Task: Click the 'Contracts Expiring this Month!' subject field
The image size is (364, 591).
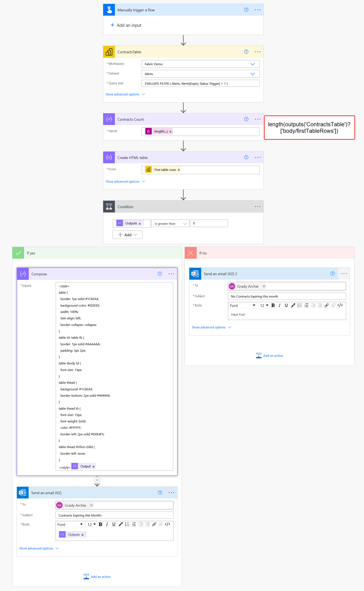Action: pos(114,515)
